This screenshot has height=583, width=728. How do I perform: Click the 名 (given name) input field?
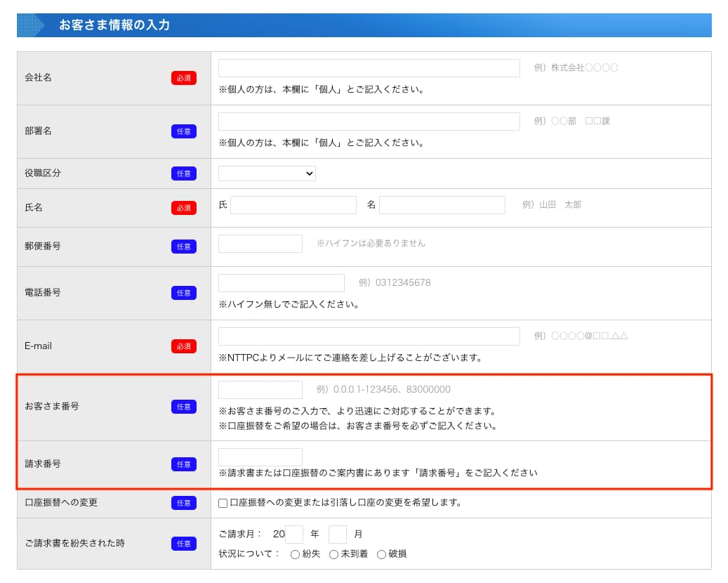coord(442,205)
